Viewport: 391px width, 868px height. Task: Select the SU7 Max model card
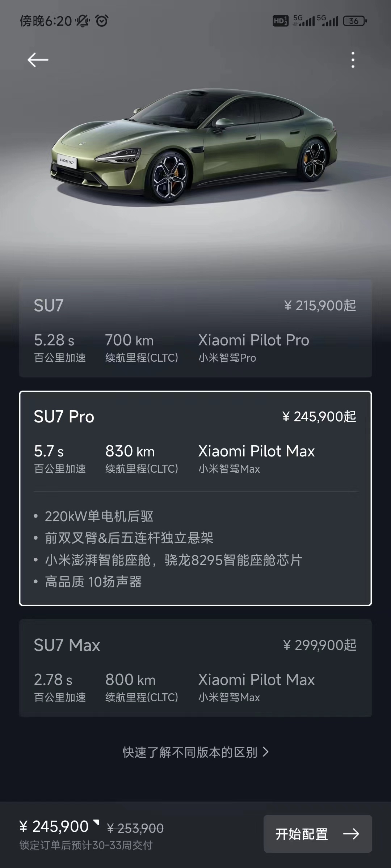pos(195,668)
